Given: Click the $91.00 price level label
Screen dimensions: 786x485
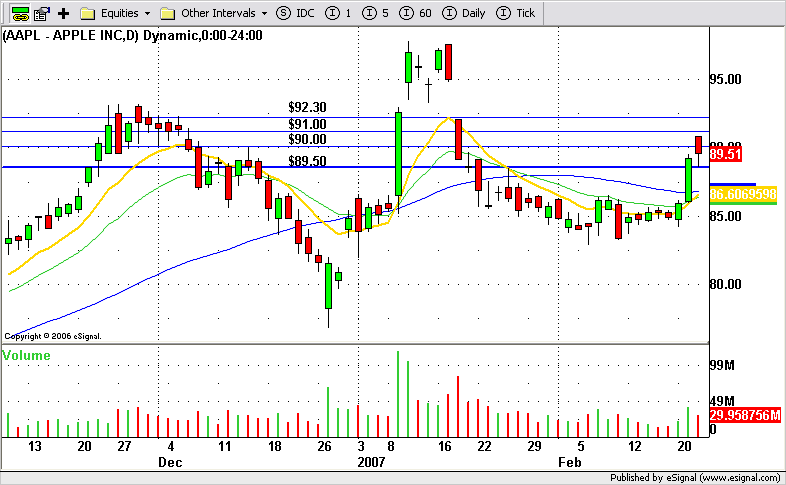Looking at the screenshot, I should point(307,124).
